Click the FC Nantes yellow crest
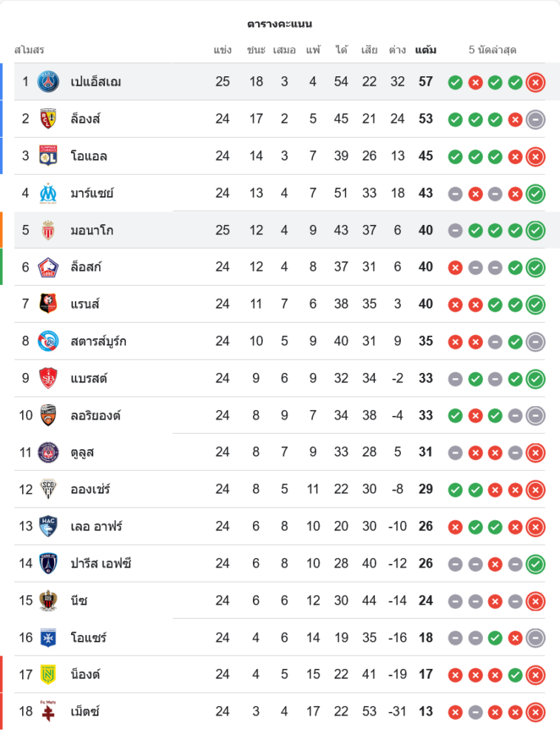This screenshot has width=560, height=740. pyautogui.click(x=49, y=674)
